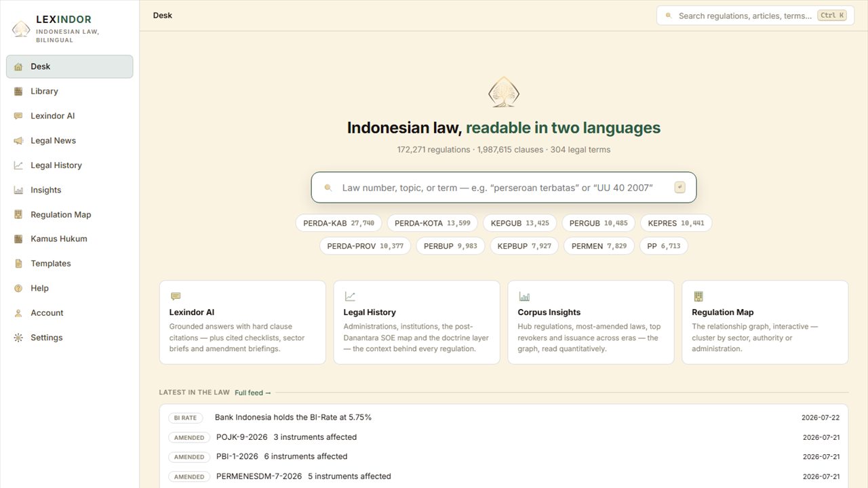Screen dimensions: 868x488
Task: Open the Full feed link
Action: click(x=253, y=392)
